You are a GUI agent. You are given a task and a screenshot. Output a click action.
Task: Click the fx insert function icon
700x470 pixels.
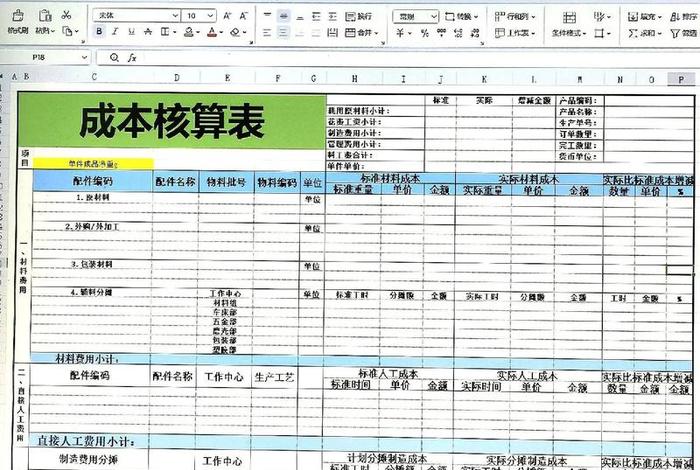click(x=132, y=58)
